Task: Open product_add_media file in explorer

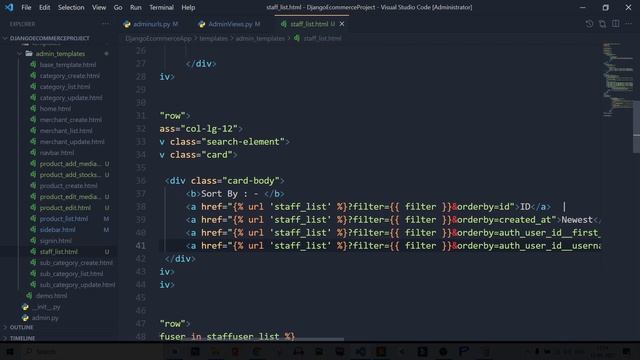Action: [x=70, y=164]
